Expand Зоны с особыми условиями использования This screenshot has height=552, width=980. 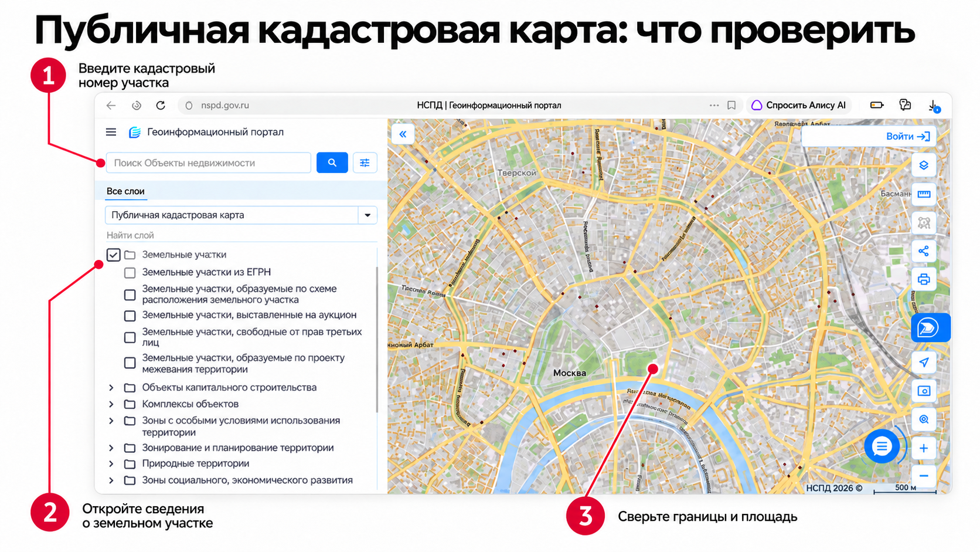coord(111,421)
